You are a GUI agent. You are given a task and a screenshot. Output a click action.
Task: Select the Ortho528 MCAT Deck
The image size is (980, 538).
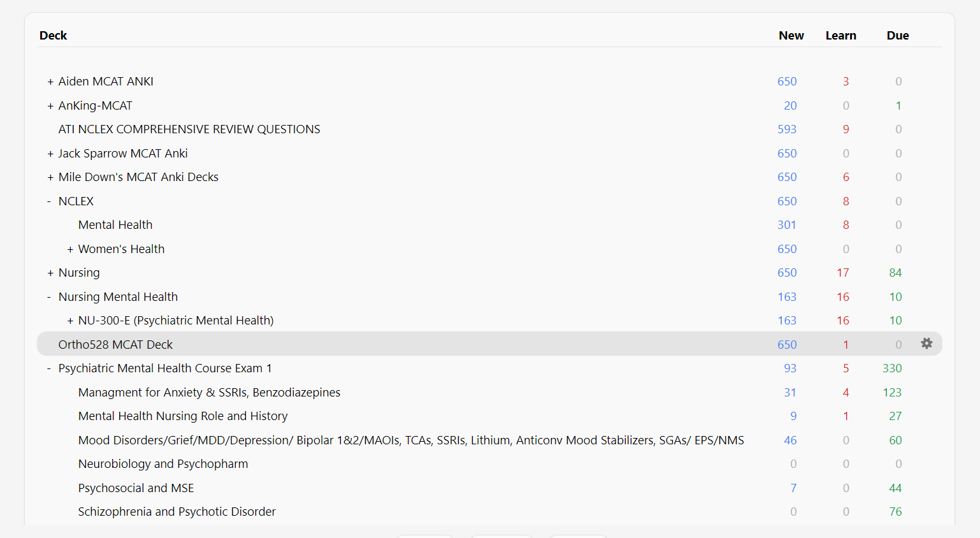tap(115, 345)
